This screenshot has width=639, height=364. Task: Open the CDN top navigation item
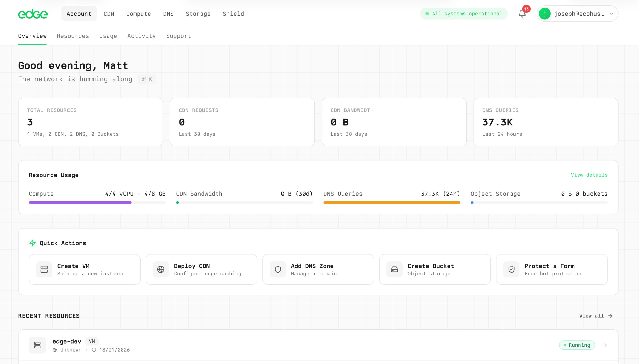click(109, 14)
